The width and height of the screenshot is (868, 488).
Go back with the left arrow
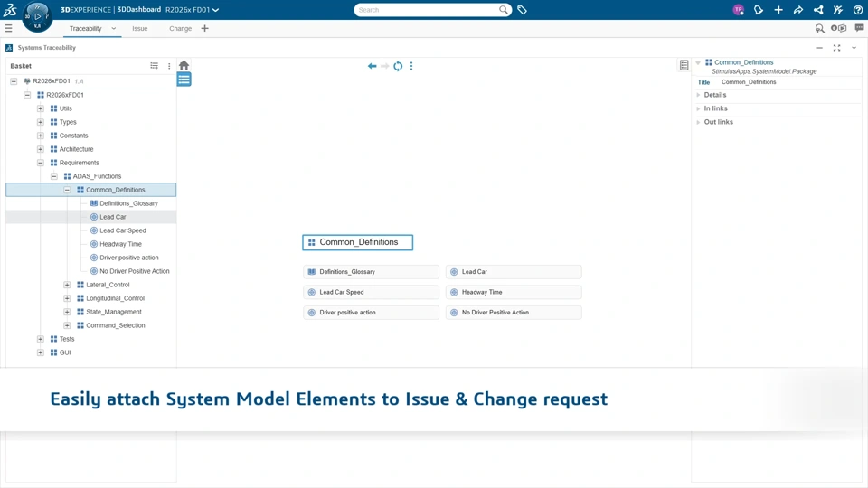tap(372, 66)
